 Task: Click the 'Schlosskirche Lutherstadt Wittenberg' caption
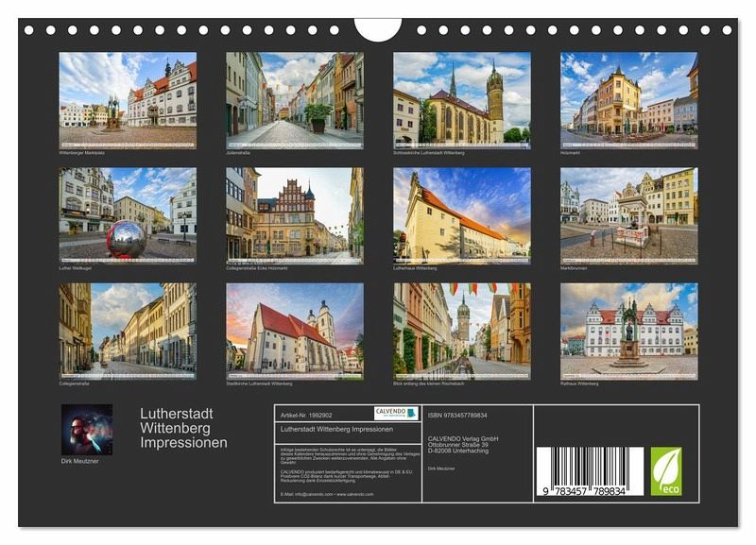coord(429,153)
